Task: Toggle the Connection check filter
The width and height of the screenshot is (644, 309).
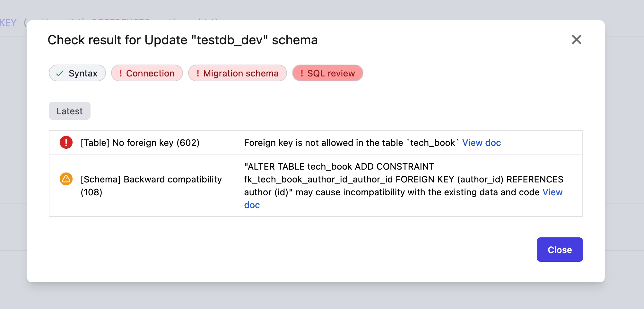Action: click(x=147, y=73)
